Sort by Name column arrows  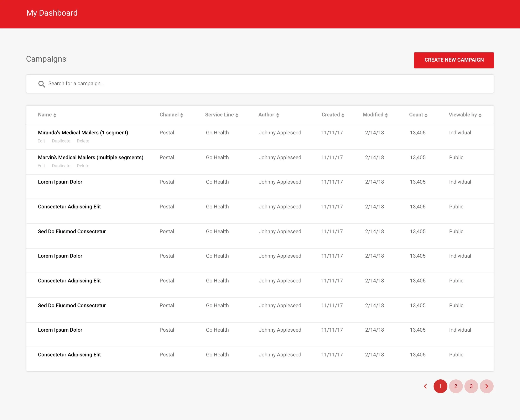[x=55, y=115]
